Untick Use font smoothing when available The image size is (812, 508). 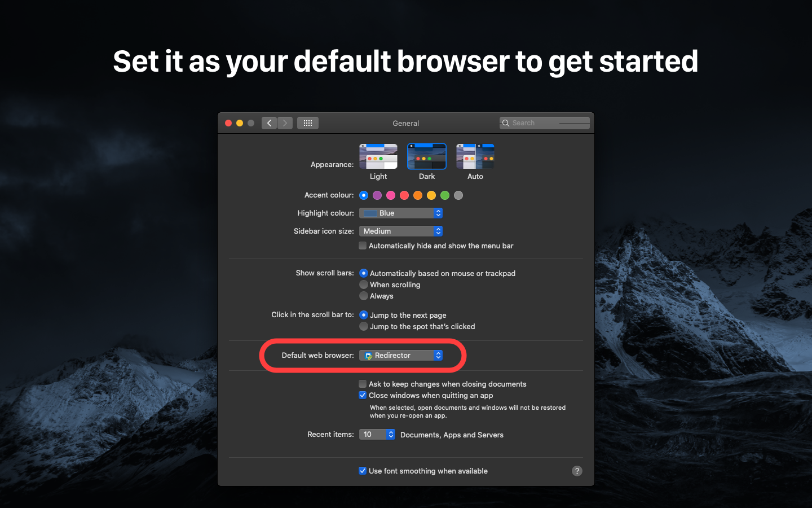tap(363, 471)
